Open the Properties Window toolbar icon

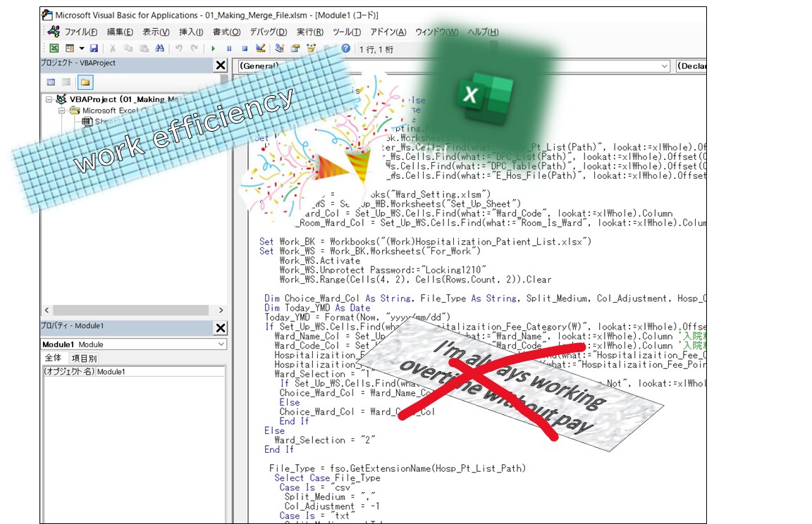coord(295,48)
